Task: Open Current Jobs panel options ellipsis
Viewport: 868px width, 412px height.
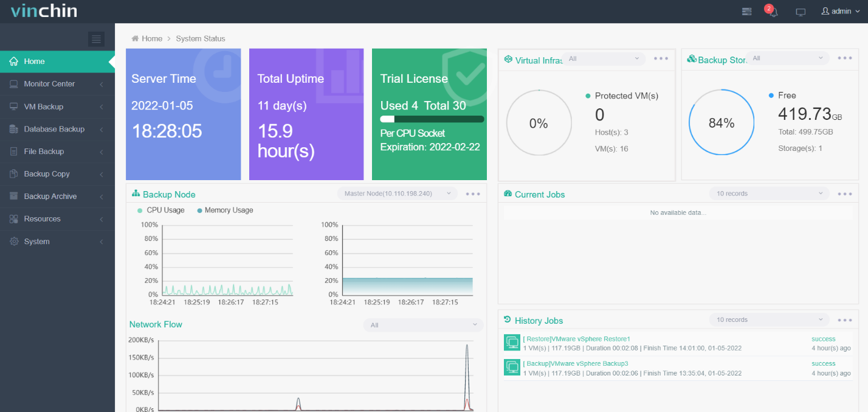Action: (844, 194)
